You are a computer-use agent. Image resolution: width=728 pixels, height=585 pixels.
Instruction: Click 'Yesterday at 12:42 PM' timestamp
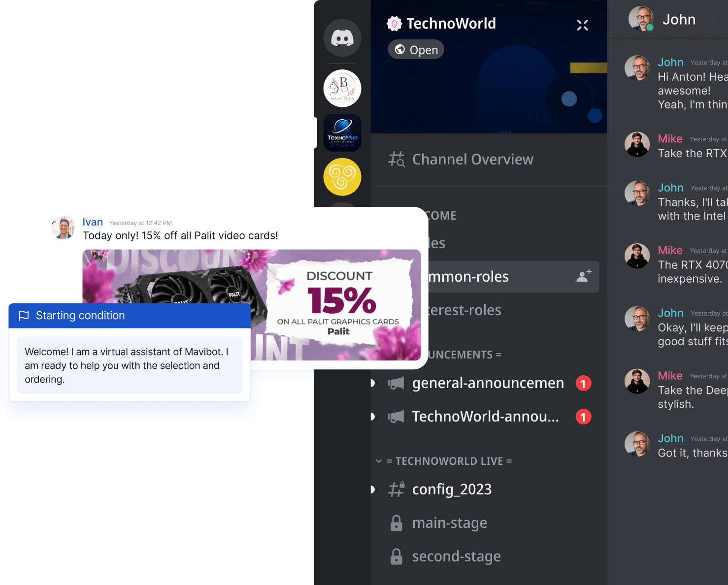[140, 223]
